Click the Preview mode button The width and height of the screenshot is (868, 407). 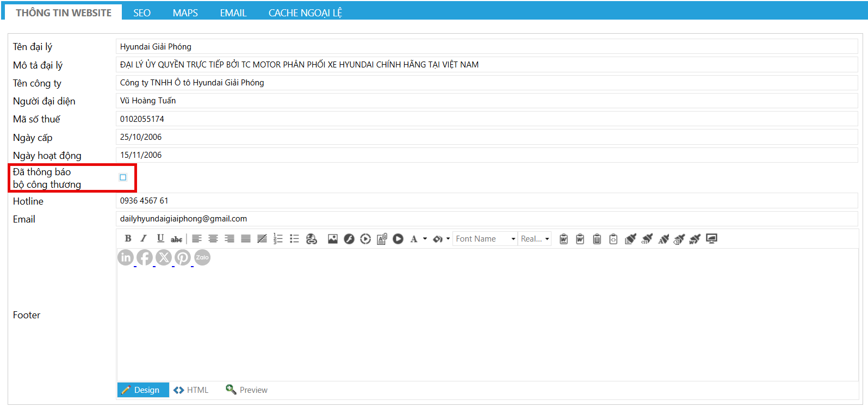coord(247,390)
